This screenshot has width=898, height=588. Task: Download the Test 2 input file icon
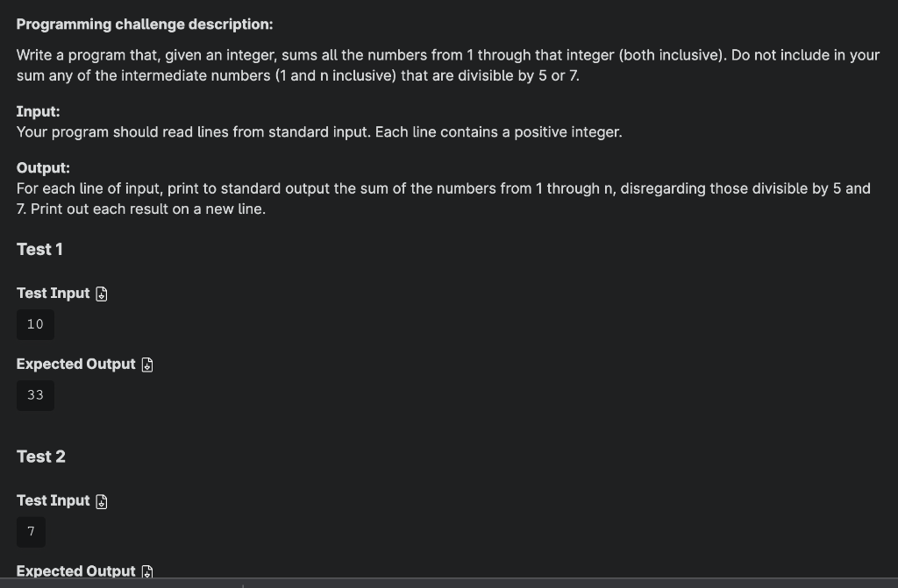click(x=102, y=501)
